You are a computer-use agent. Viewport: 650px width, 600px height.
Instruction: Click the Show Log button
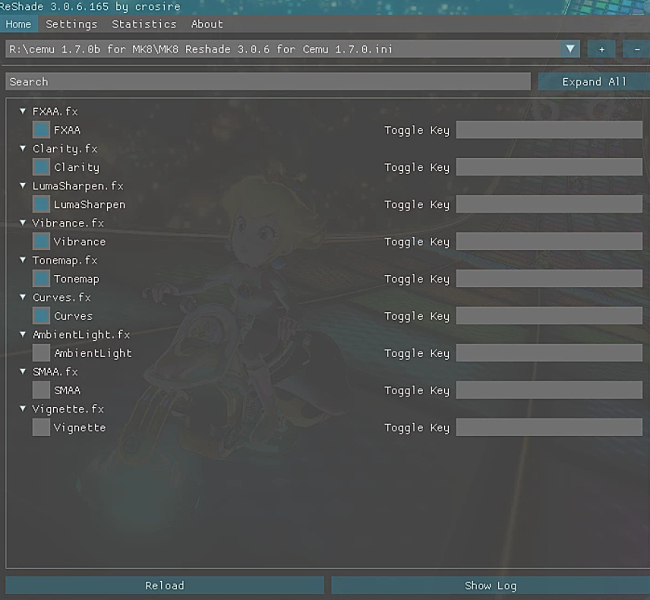coord(490,585)
